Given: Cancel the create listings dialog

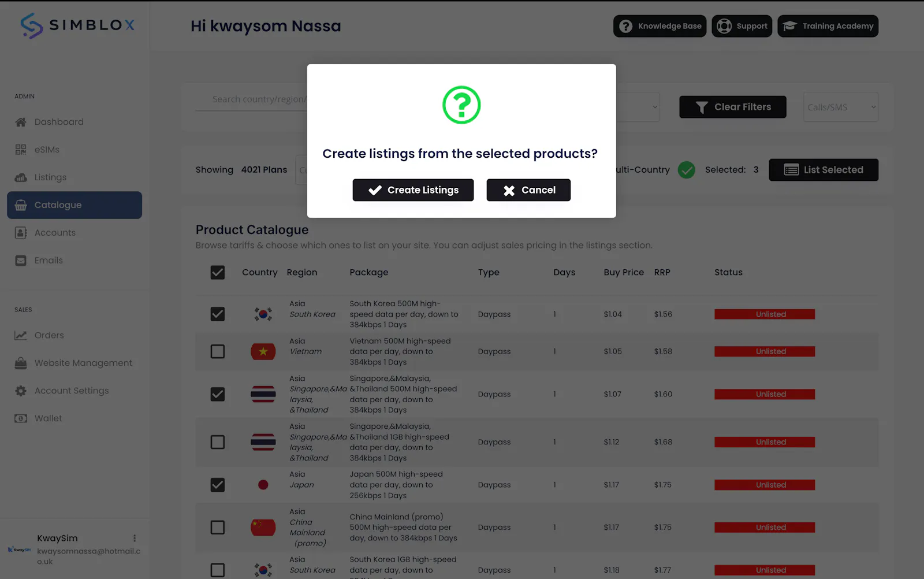Looking at the screenshot, I should tap(528, 190).
